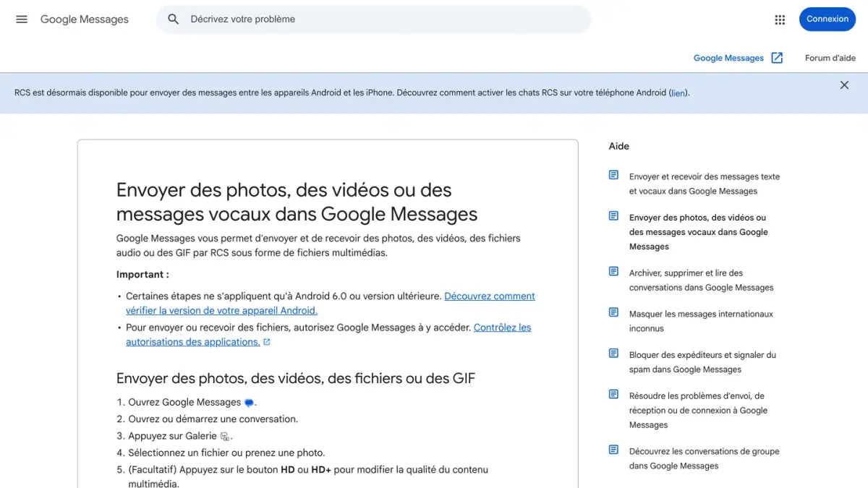Click main heading Envoyer des photos, des vidéos
This screenshot has height=488, width=868.
297,202
